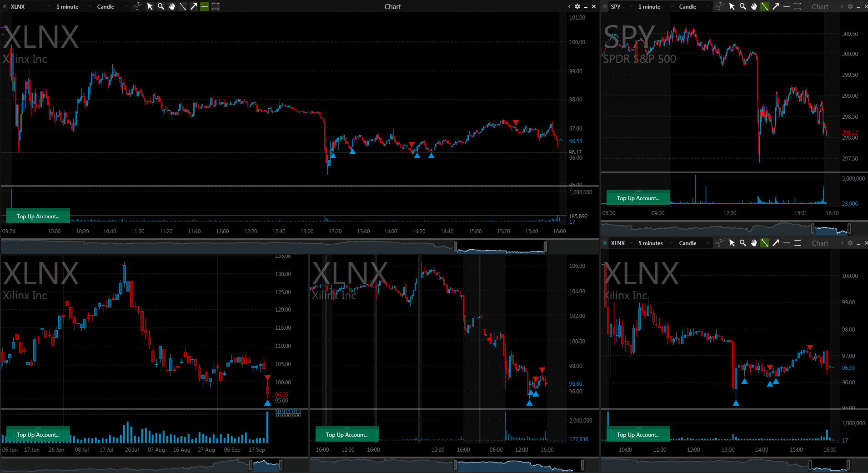Select the pointer cursor tool in the 5 minutes chart

coord(732,243)
